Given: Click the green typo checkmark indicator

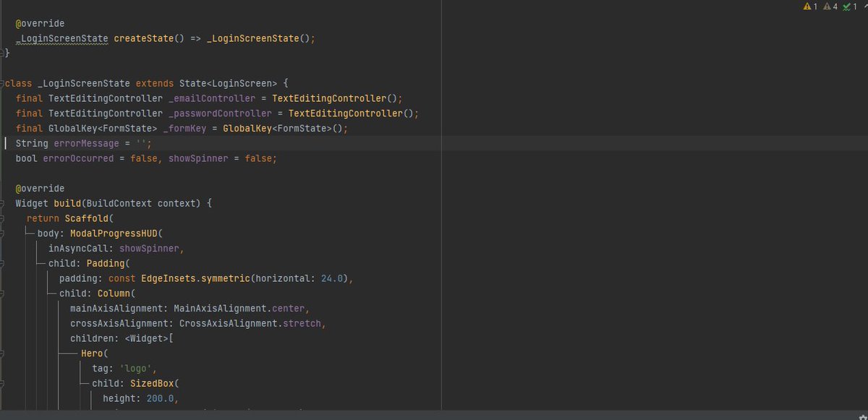Looking at the screenshot, I should click(846, 7).
